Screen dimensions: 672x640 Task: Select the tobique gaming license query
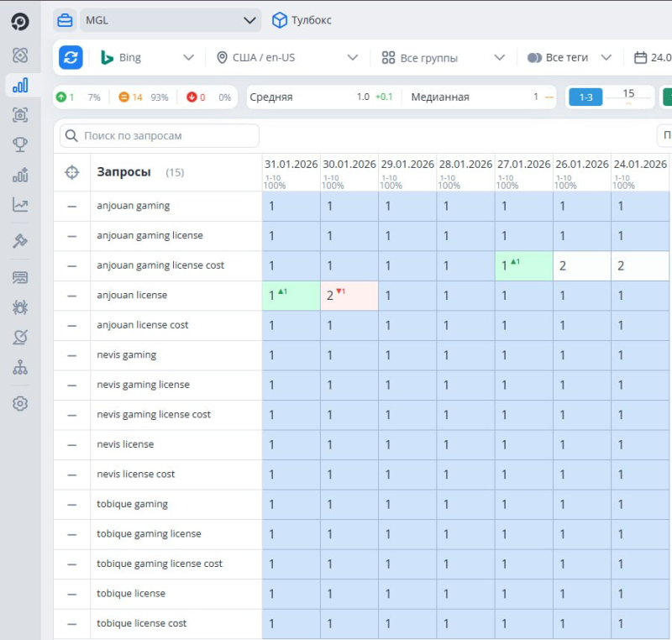pos(149,534)
